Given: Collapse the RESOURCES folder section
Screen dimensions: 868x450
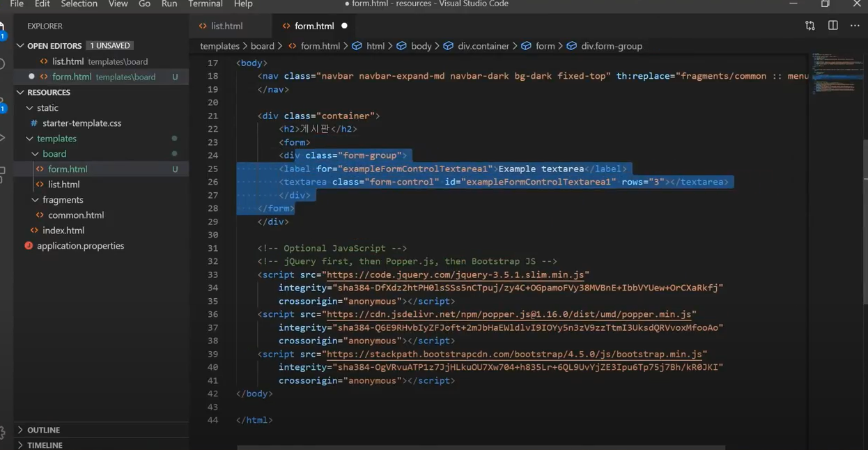Looking at the screenshot, I should (21, 92).
